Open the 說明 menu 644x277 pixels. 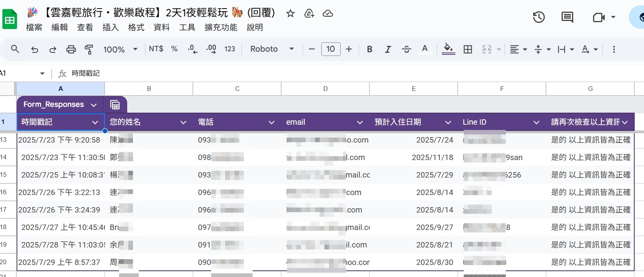[255, 27]
